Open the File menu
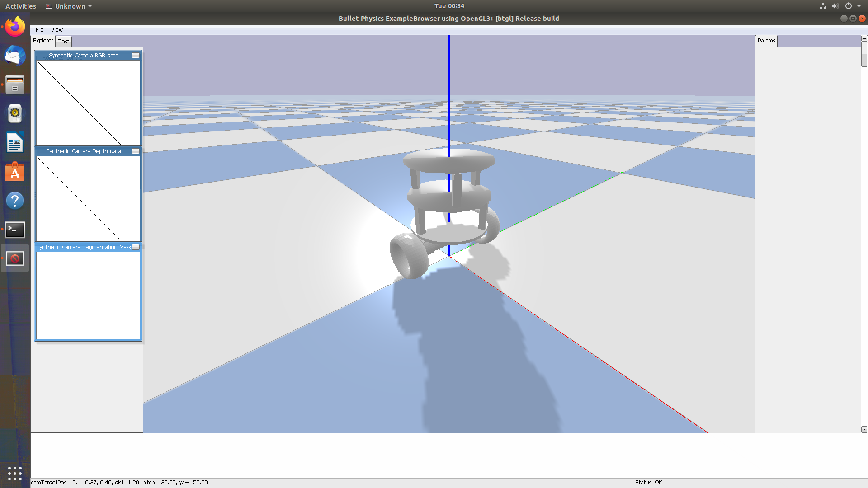This screenshot has width=868, height=488. (x=40, y=30)
